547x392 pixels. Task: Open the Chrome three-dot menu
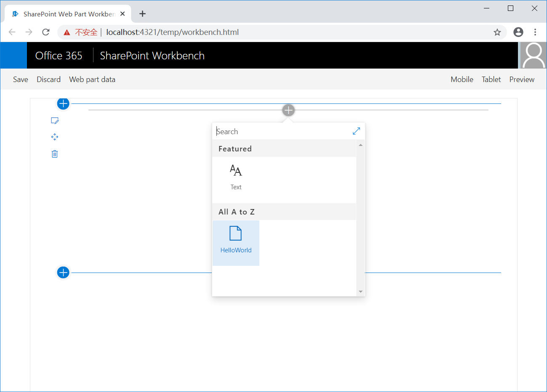[535, 32]
